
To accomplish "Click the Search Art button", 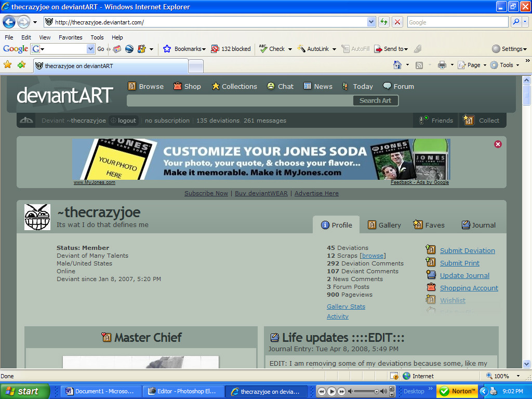I will point(376,100).
